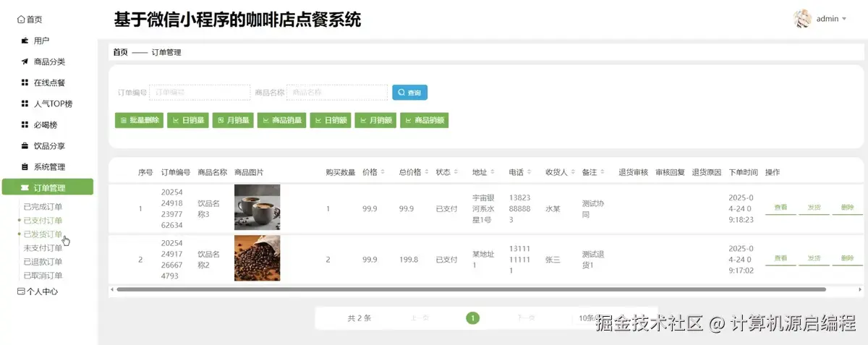868x345 pixels.
Task: Select 未支付订单 submenu item
Action: pos(43,248)
